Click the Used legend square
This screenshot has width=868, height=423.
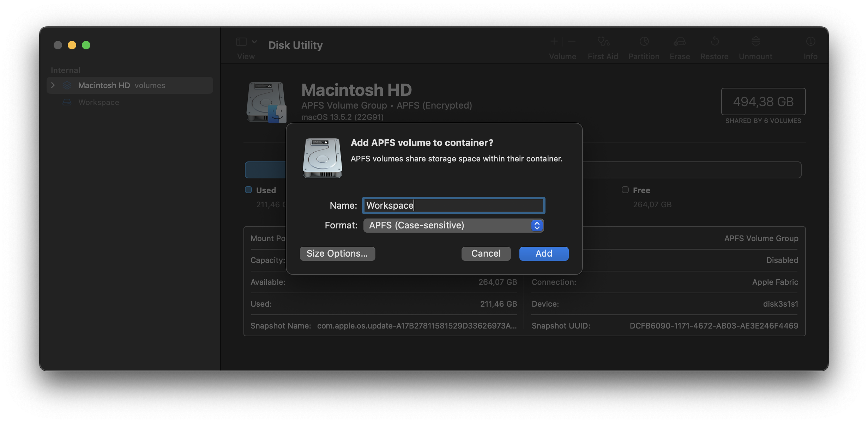[248, 190]
